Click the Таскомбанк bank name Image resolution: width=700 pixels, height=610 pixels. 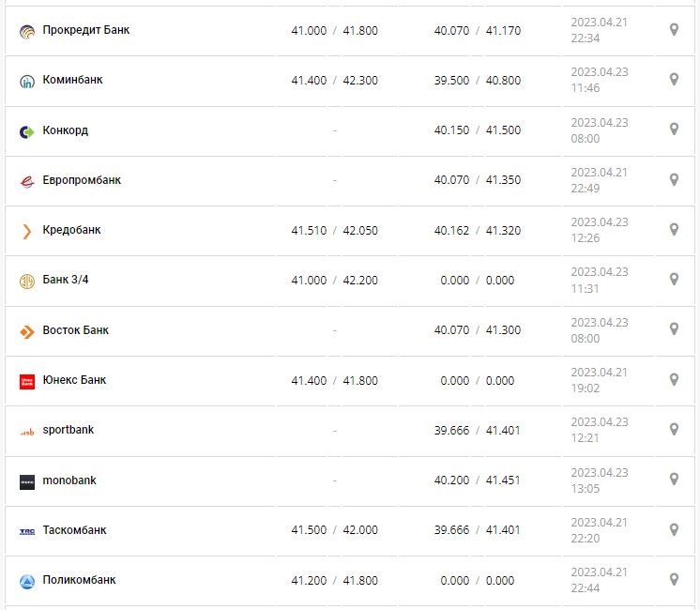(x=75, y=530)
